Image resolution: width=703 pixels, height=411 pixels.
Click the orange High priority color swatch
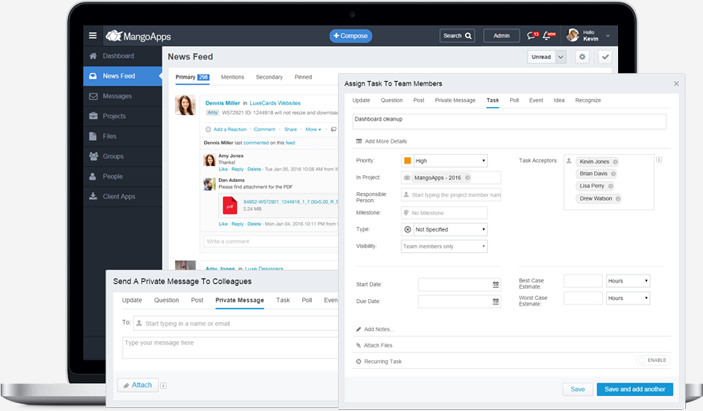click(x=408, y=161)
